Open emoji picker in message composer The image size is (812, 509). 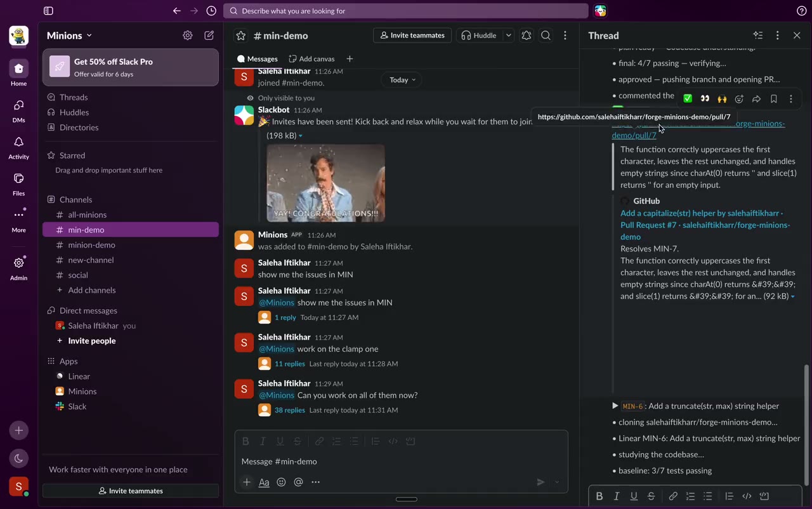[x=281, y=482]
